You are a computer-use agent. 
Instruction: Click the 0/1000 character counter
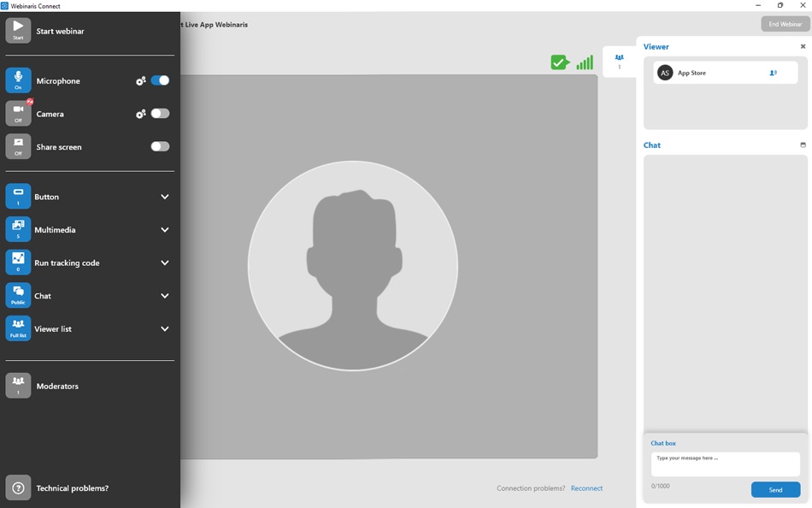point(660,487)
